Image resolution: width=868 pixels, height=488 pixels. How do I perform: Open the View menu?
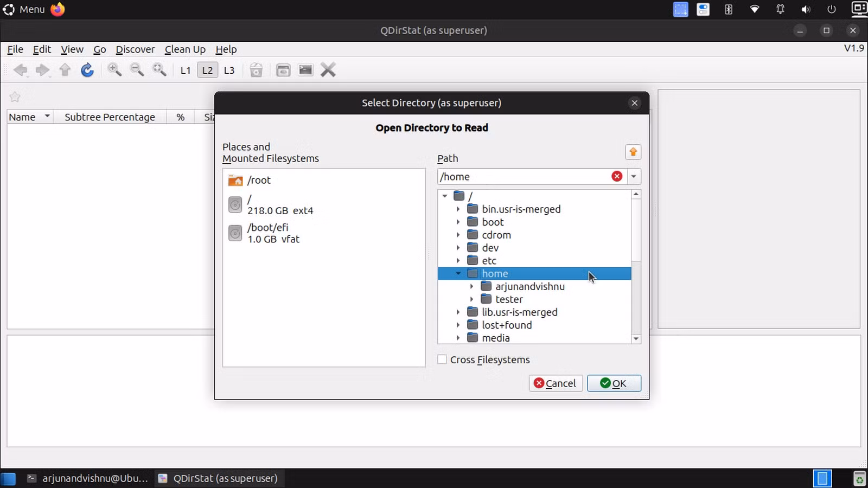tap(72, 49)
